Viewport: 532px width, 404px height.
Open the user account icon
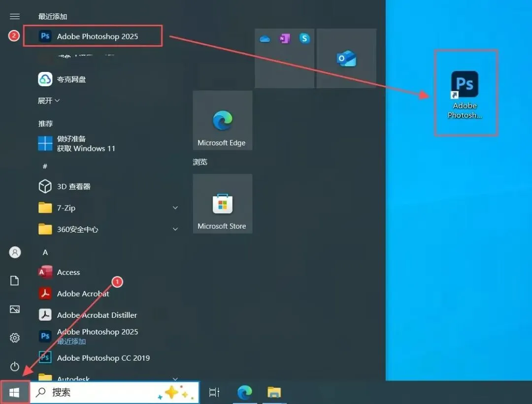click(x=15, y=252)
